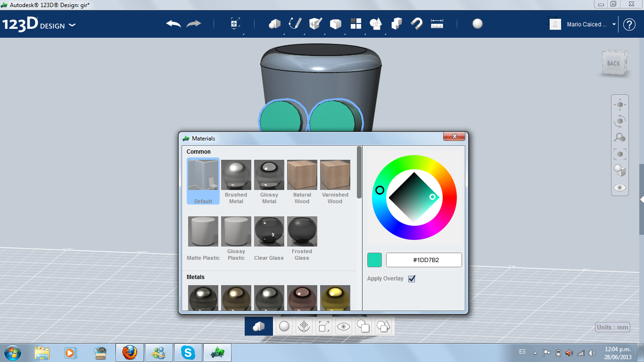Click the Units : mm button
Screen dimensions: 644x362
612,327
